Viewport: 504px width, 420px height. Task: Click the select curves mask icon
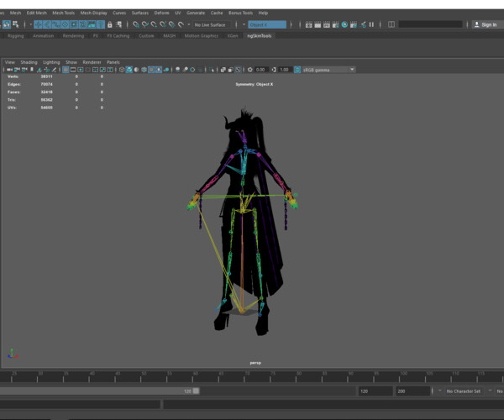tap(56, 24)
